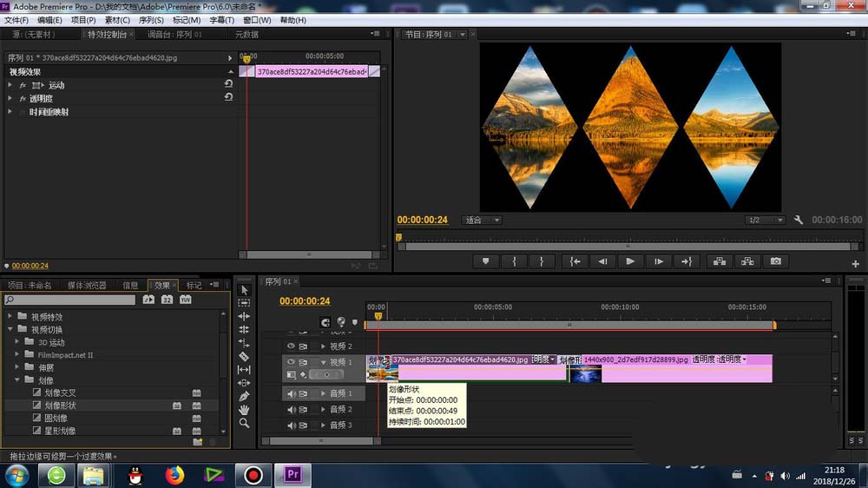
Task: Select the Iris Cross transition
Action: [60, 392]
